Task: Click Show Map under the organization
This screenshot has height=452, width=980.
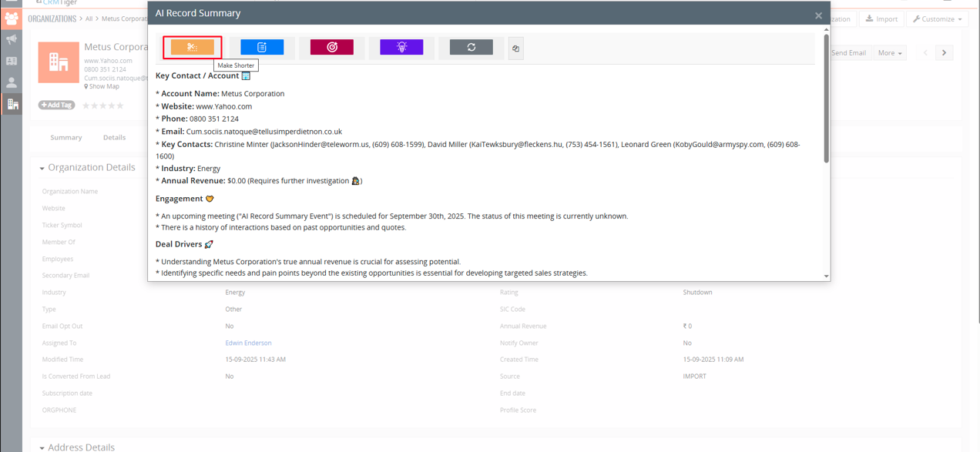Action: coord(102,86)
